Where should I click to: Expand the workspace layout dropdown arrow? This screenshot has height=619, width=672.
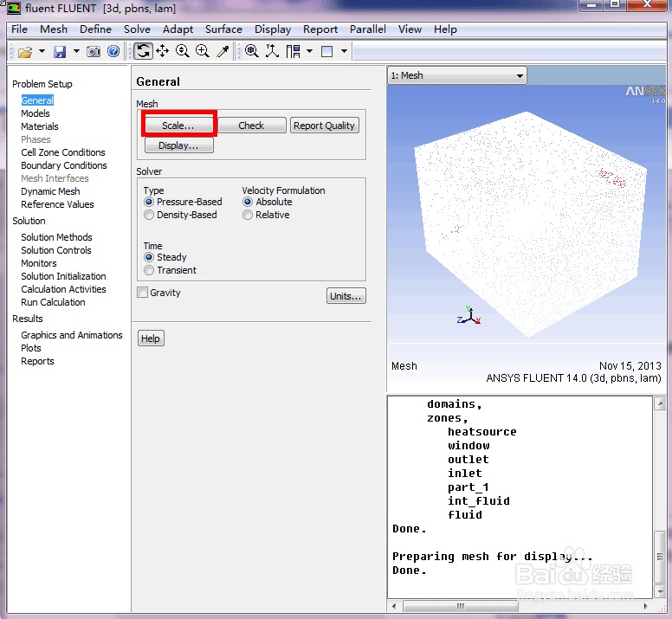[309, 51]
